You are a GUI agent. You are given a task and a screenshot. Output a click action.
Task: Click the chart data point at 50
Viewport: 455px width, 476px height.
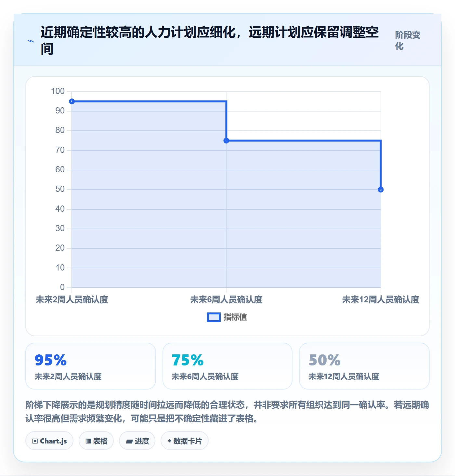point(381,190)
